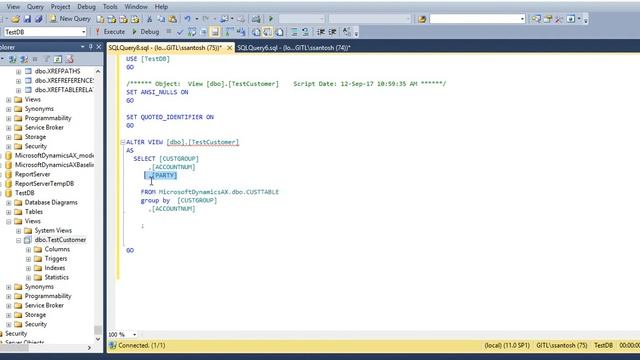The height and width of the screenshot is (360, 640).
Task: Click the Disconnect icon in Object Explorer toolbar
Action: (24, 60)
